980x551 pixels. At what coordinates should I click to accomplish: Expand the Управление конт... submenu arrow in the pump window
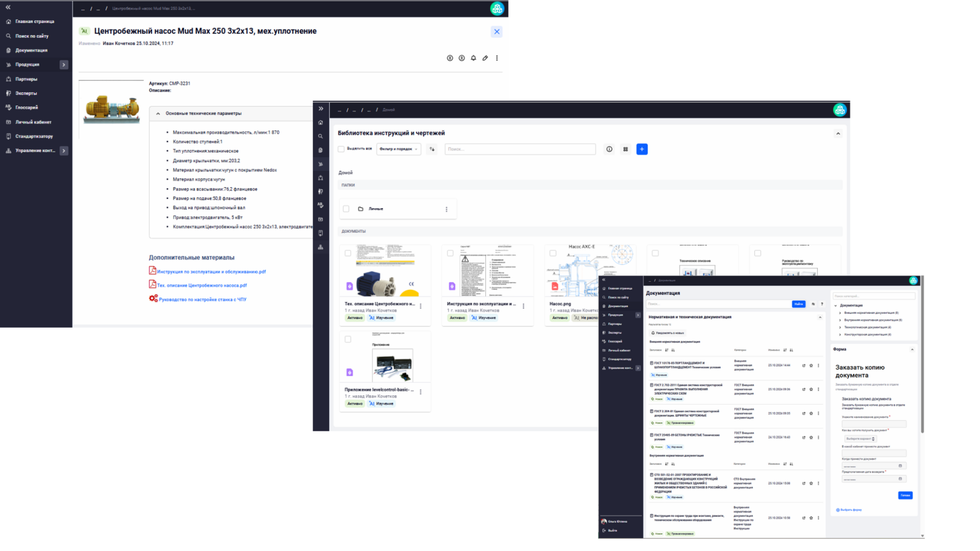(64, 151)
